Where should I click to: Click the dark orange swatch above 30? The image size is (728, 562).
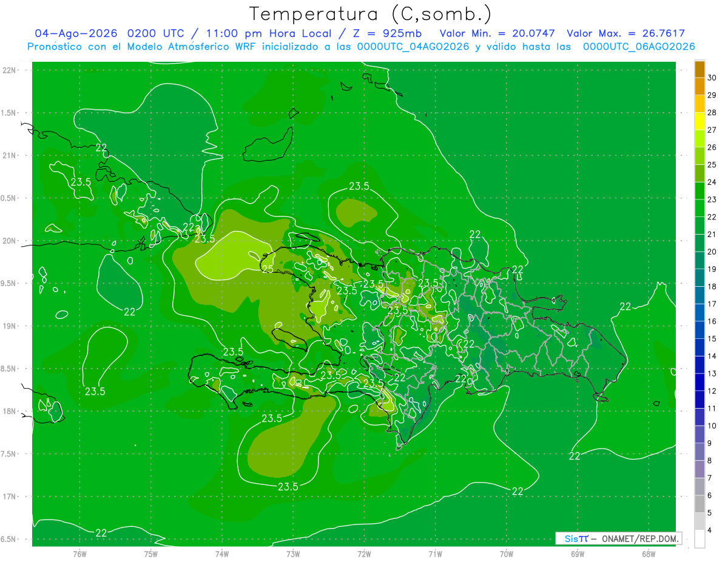[x=699, y=70]
